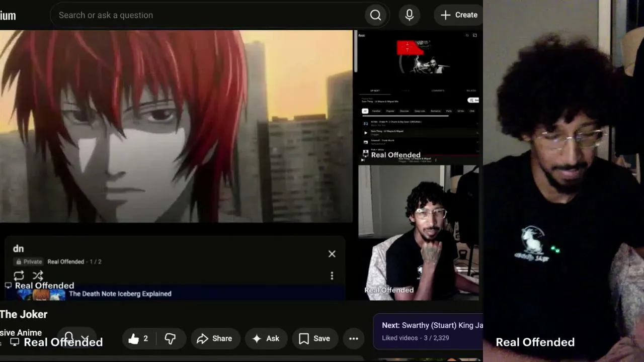Expand the subscription notification bell dropdown
This screenshot has height=362, width=644.
coord(76,338)
